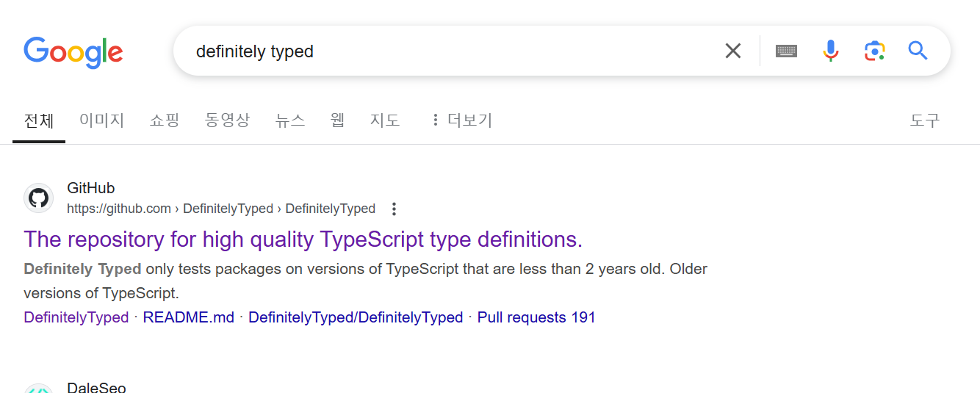Open the TypeScript type definitions result title
This screenshot has width=980, height=393.
(x=303, y=239)
